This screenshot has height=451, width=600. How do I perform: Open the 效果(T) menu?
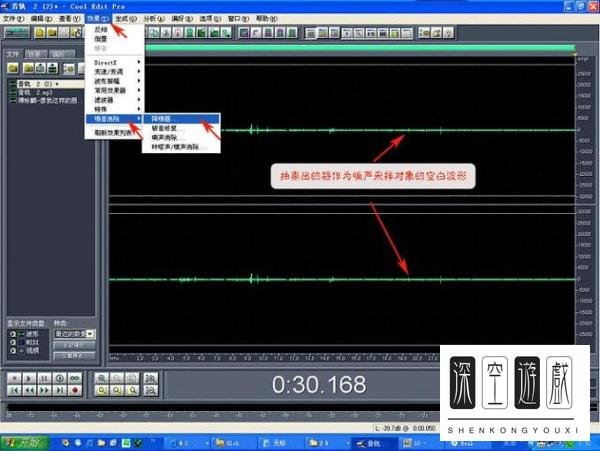pos(98,18)
